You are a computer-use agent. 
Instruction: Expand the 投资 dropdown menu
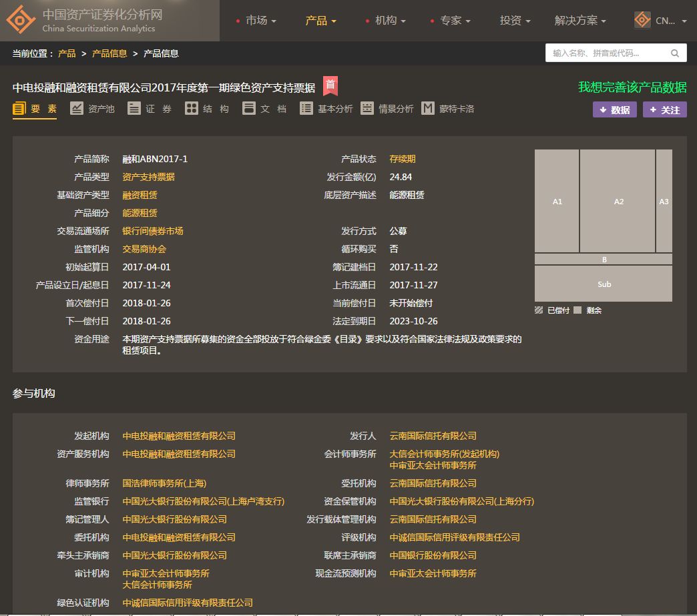pyautogui.click(x=515, y=21)
